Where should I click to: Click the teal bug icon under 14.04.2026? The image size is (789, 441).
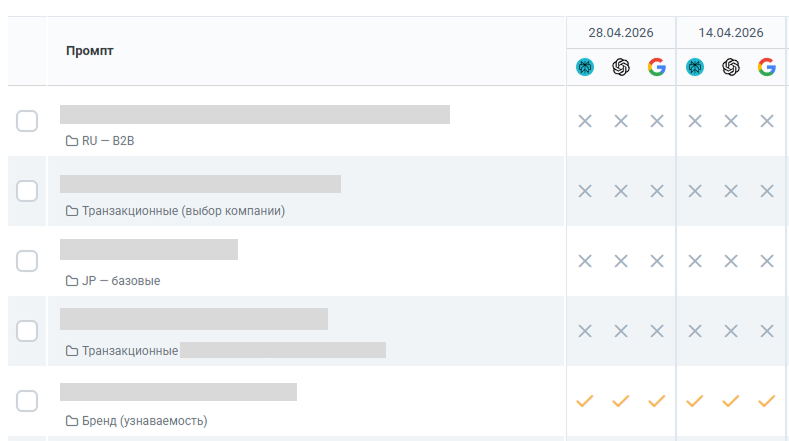point(695,67)
